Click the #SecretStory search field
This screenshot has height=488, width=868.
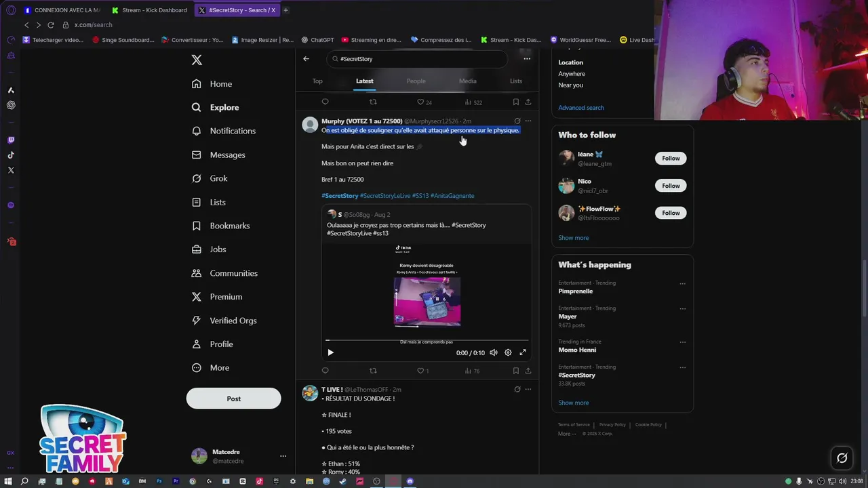(417, 59)
